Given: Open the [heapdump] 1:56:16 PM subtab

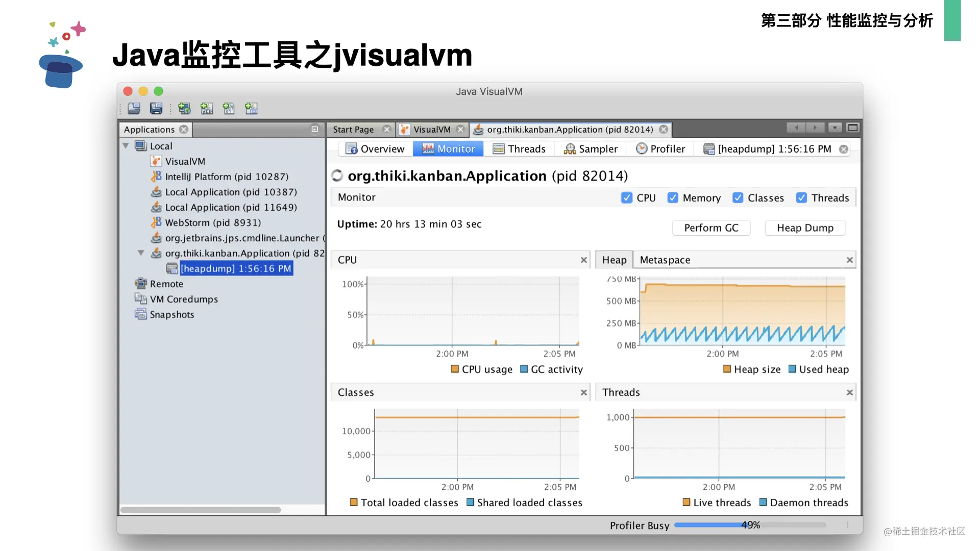Looking at the screenshot, I should 768,149.
